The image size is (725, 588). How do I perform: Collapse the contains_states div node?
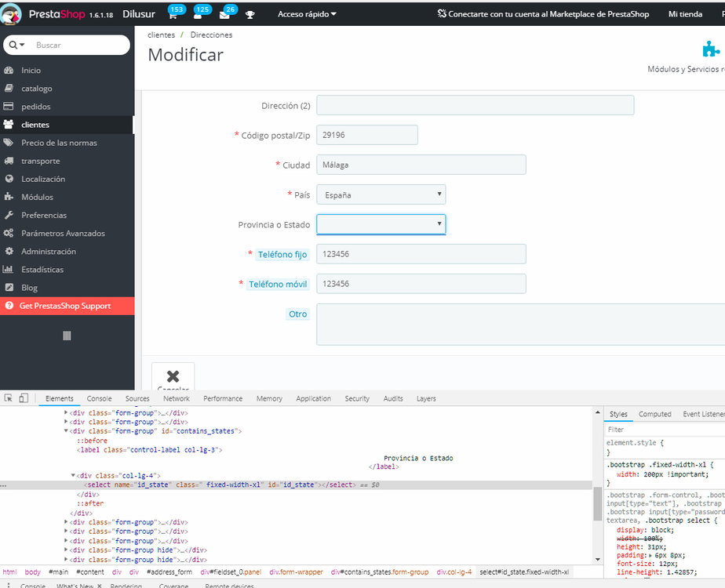tap(66, 431)
